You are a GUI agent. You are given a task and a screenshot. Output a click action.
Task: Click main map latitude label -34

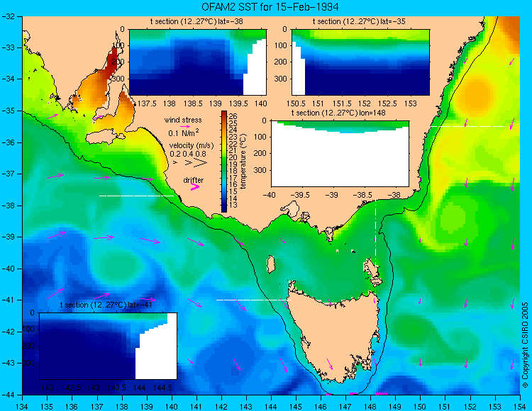point(8,79)
